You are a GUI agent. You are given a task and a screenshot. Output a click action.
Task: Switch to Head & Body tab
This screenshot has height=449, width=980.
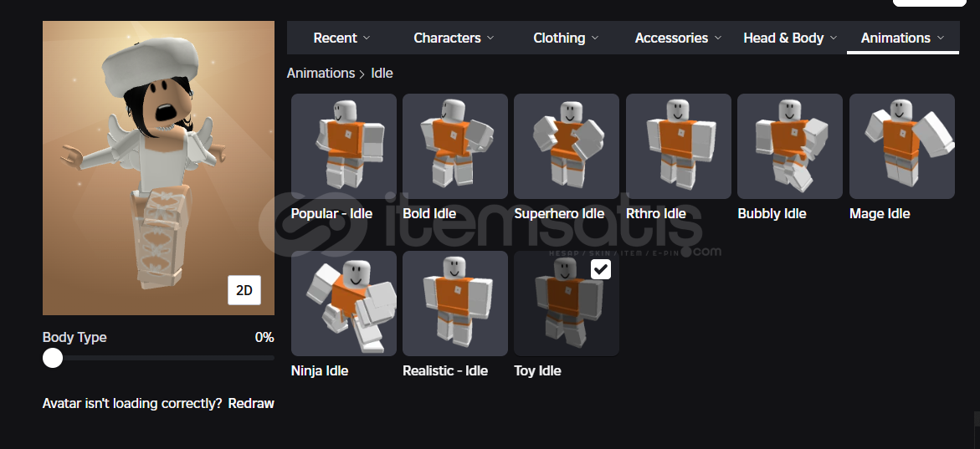coord(790,38)
